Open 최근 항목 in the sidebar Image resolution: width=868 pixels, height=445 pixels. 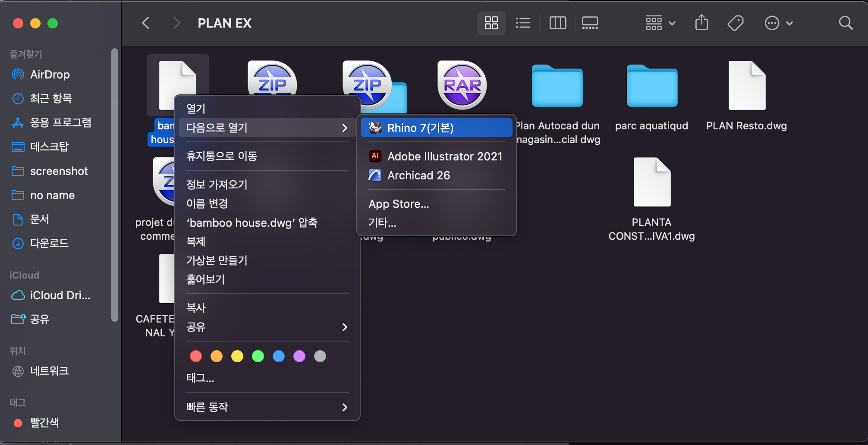tap(51, 98)
